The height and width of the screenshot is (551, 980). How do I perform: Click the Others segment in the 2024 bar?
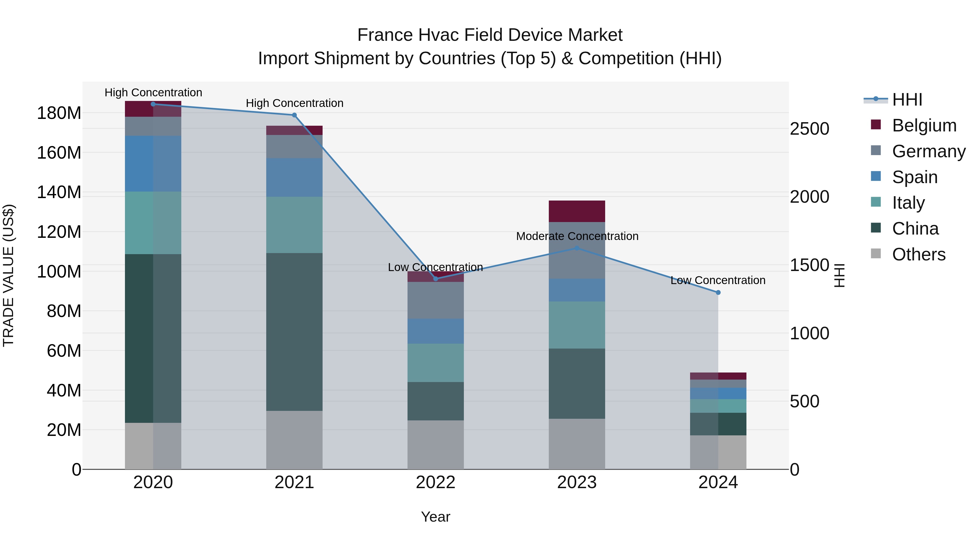718,453
